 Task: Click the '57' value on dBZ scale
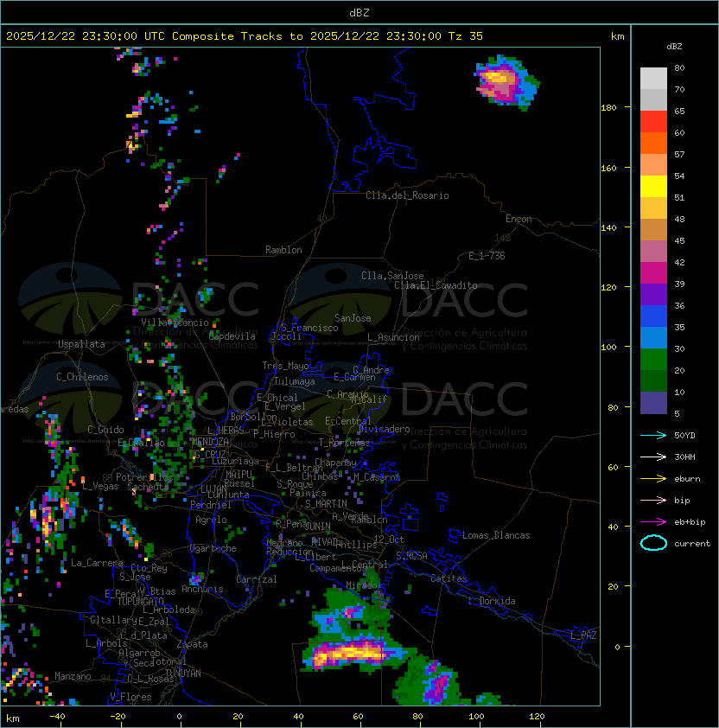(x=679, y=154)
